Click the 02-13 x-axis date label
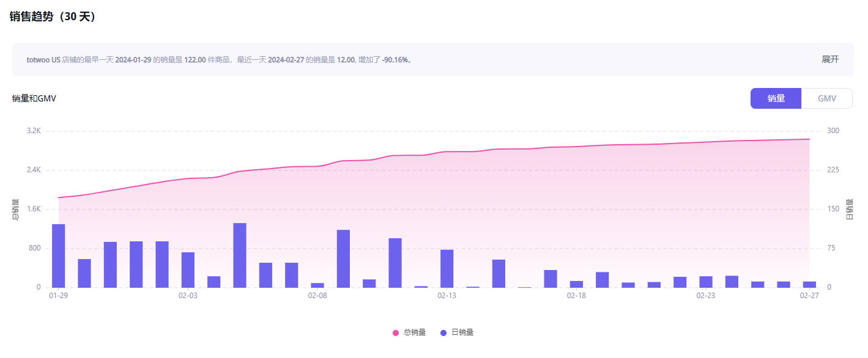The width and height of the screenshot is (868, 358). click(447, 296)
